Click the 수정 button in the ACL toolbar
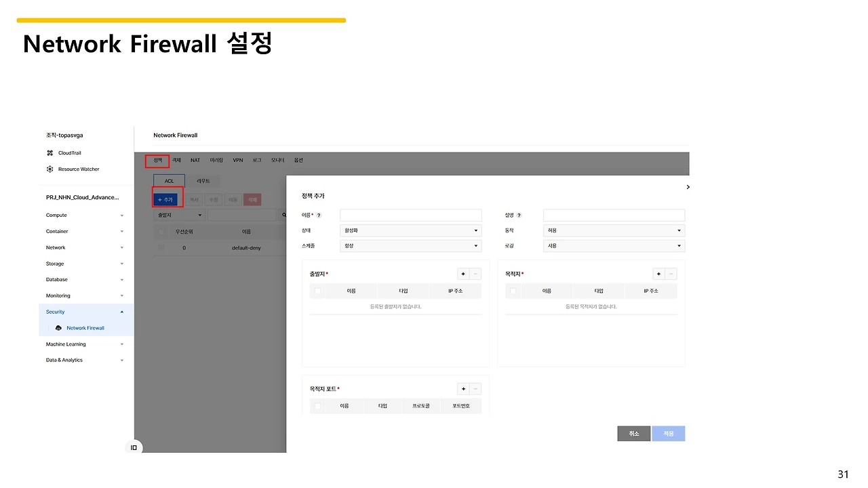This screenshot has width=868, height=488. (213, 200)
